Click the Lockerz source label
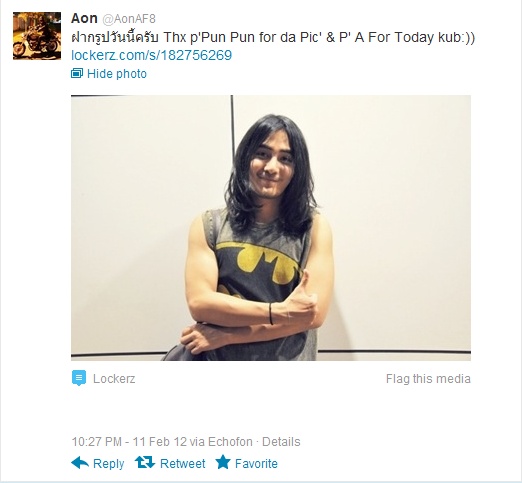 click(x=114, y=379)
